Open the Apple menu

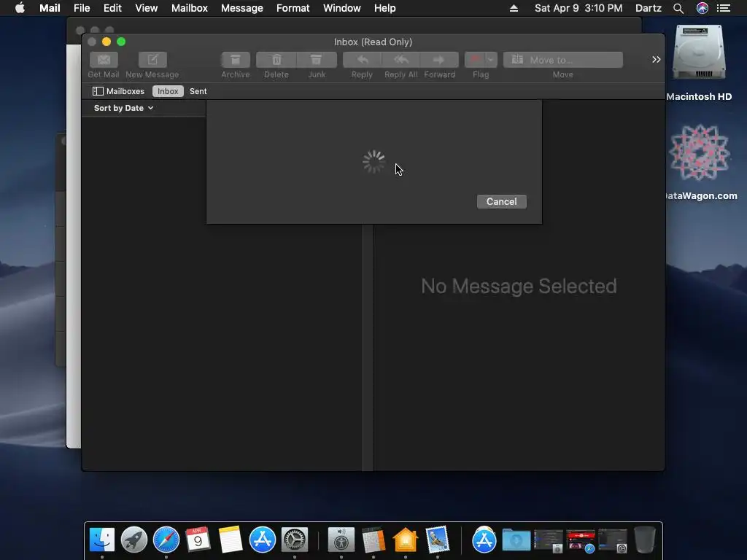20,8
